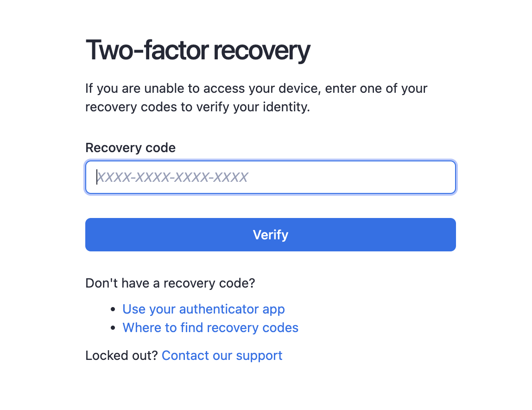Activate the blue Verify action
This screenshot has width=532, height=410.
(270, 235)
